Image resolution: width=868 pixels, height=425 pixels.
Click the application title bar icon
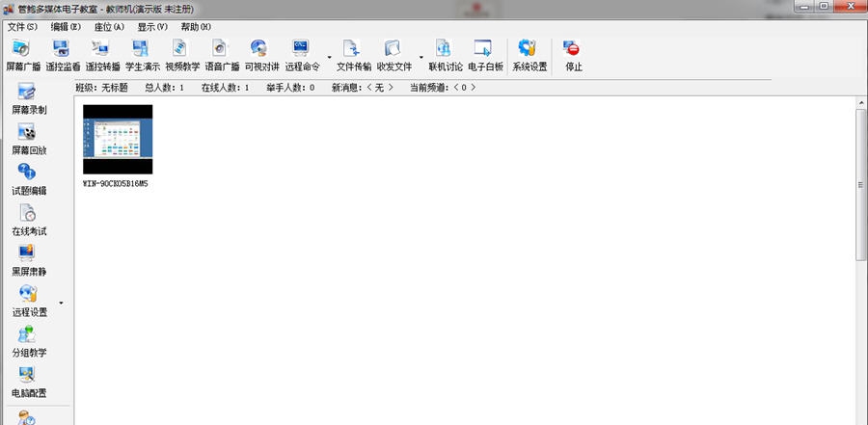[9, 10]
